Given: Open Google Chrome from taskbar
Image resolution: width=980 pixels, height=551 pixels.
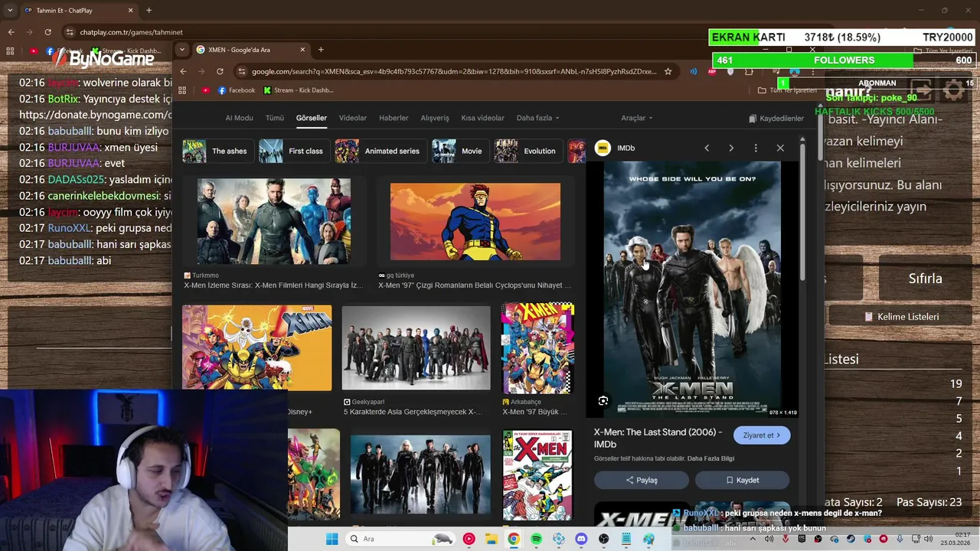Looking at the screenshot, I should click(x=514, y=539).
